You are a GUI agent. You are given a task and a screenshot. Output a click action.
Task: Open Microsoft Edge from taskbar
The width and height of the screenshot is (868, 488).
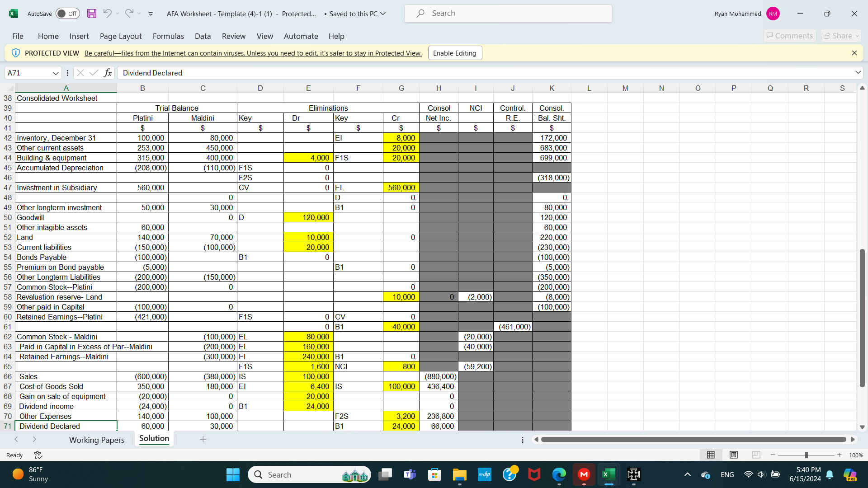pyautogui.click(x=559, y=474)
